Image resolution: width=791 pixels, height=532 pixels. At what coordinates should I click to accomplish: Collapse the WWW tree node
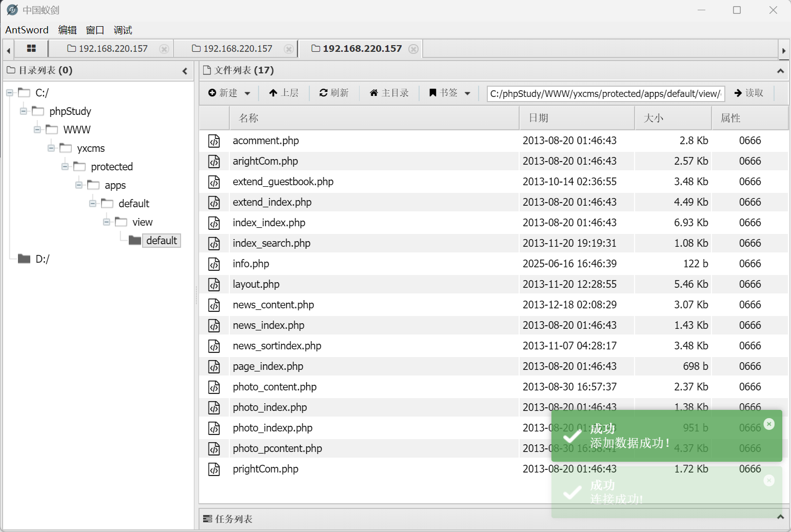click(37, 130)
